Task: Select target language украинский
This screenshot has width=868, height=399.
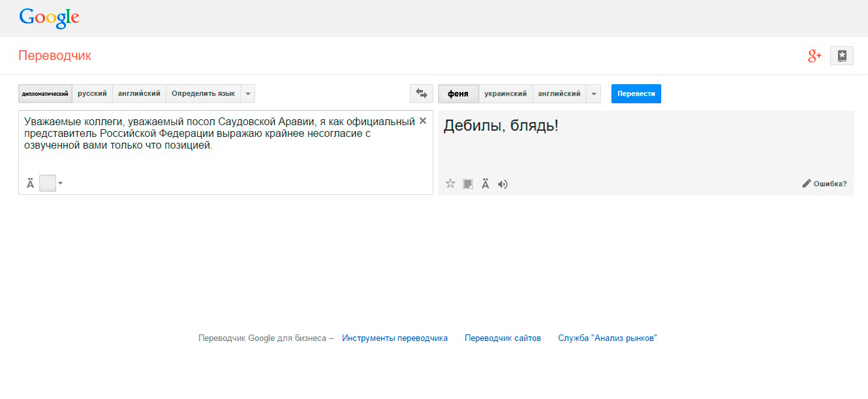Action: coord(505,94)
